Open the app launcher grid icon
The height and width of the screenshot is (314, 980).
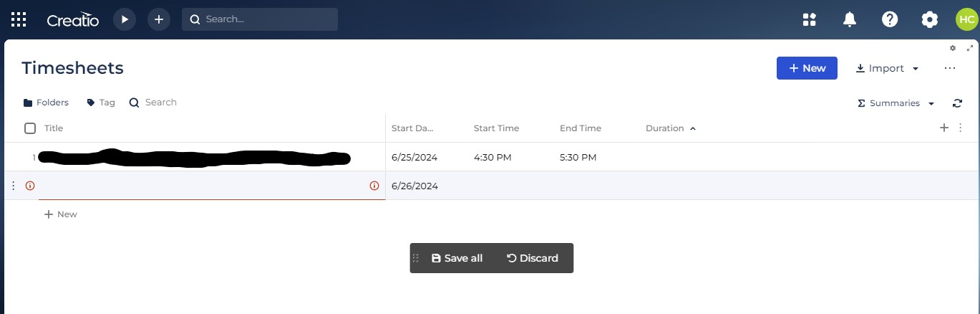pyautogui.click(x=19, y=19)
